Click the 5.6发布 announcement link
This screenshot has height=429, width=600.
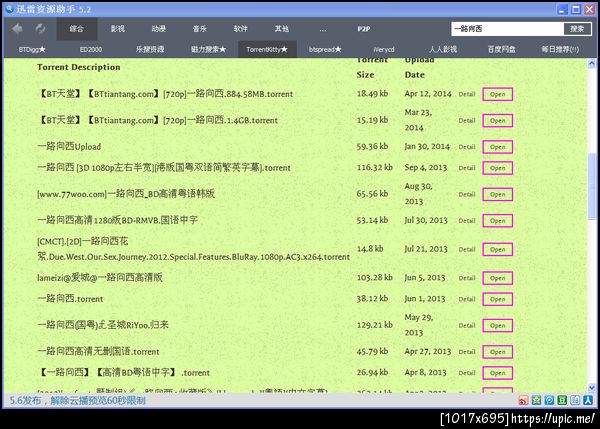click(77, 401)
